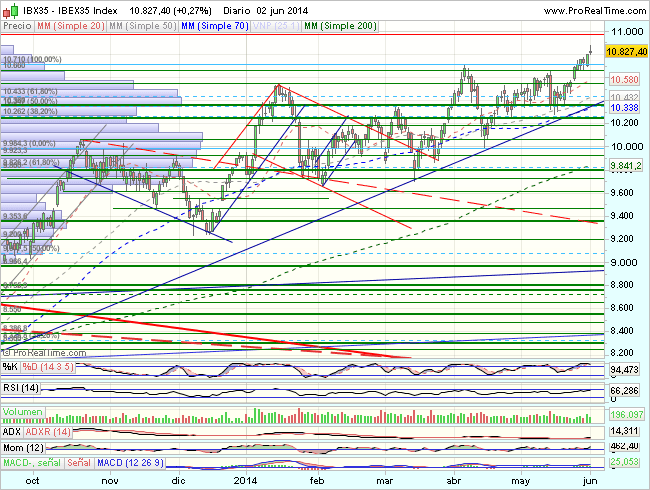Select the MM (Simple 200) indicator label
650x490 pixels.
pos(340,25)
